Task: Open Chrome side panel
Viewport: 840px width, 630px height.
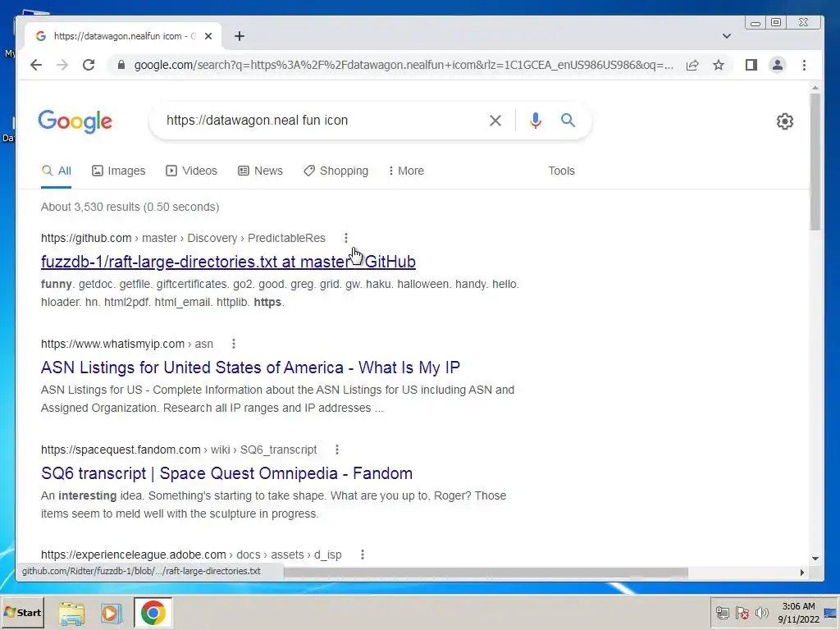Action: point(751,65)
